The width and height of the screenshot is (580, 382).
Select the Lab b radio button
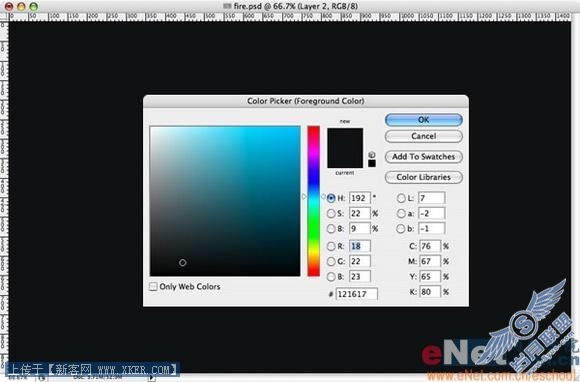(x=401, y=229)
